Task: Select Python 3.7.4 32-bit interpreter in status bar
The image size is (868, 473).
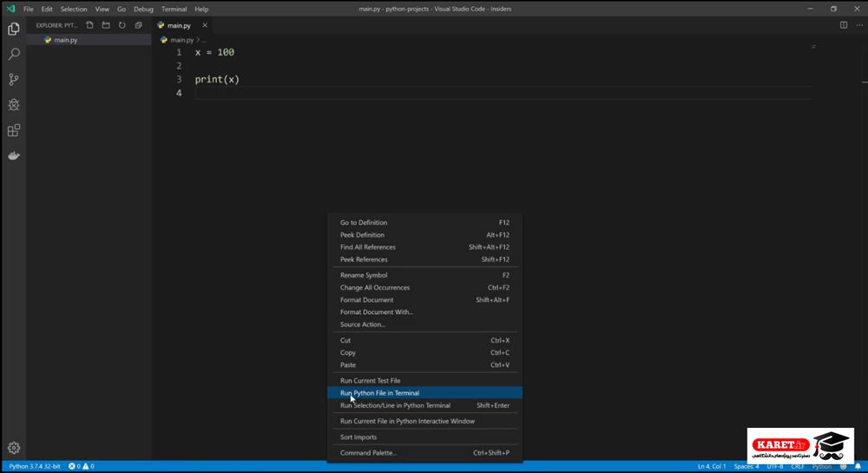Action: [35, 466]
